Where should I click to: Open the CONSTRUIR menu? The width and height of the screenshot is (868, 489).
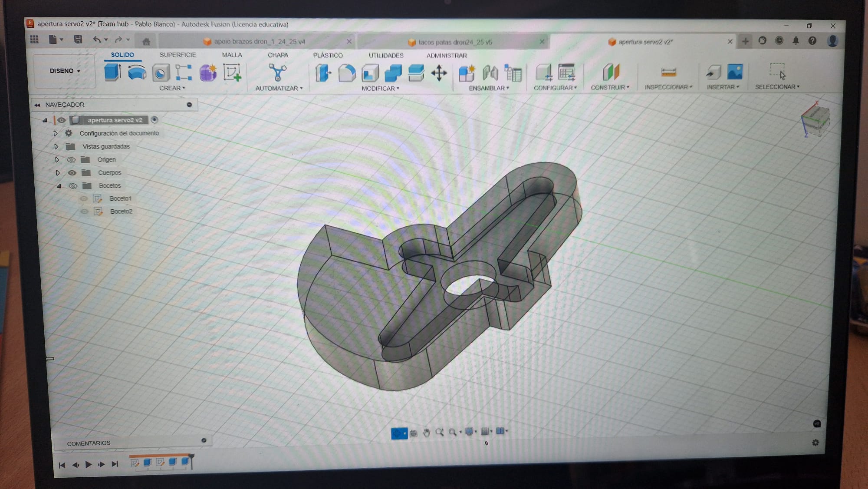point(610,87)
